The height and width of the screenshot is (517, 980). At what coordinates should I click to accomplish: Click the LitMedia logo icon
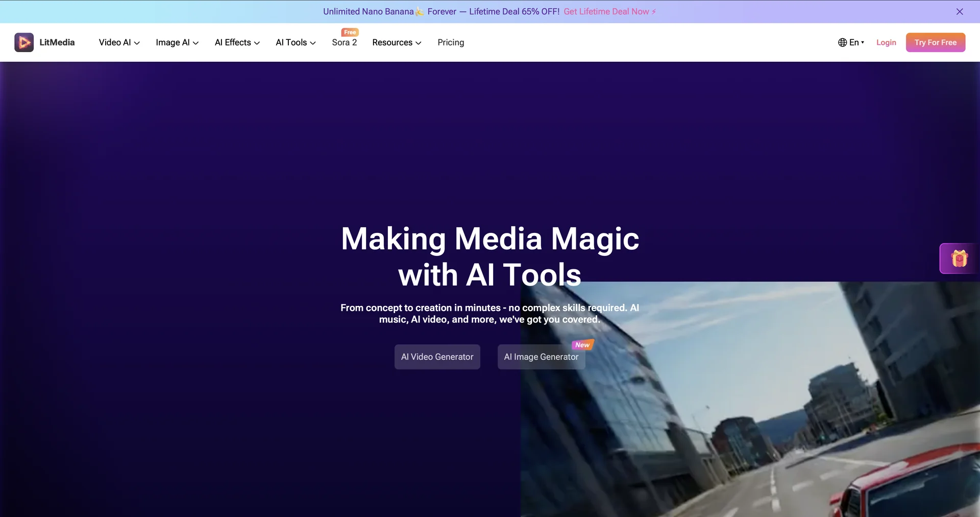click(x=24, y=42)
